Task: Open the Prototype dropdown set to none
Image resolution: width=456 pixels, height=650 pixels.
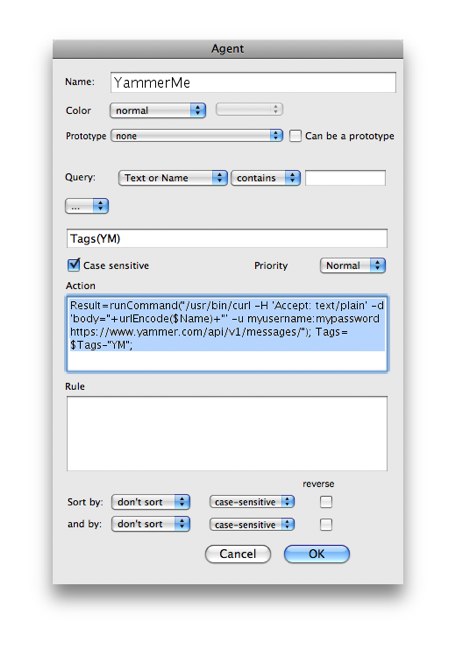Action: [196, 136]
